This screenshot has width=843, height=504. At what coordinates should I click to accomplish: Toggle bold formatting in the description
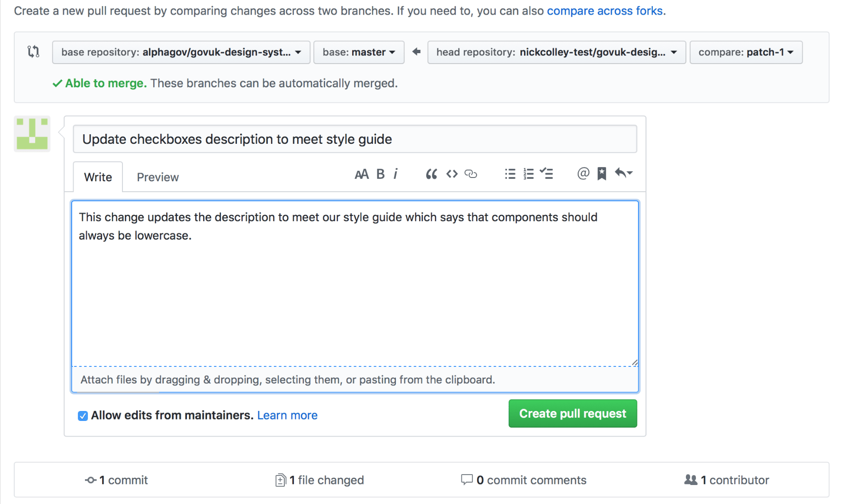click(x=380, y=174)
